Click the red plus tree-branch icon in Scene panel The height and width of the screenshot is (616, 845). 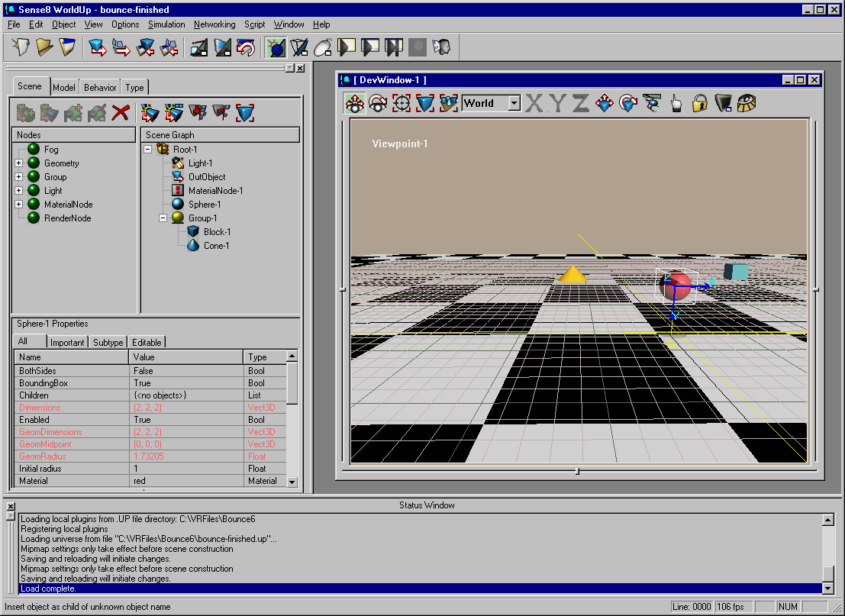point(198,113)
